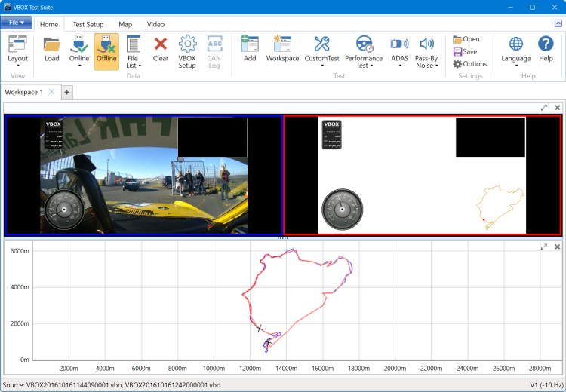
Task: Expand the Pass-By Noise dropdown arrow
Action: pyautogui.click(x=437, y=66)
